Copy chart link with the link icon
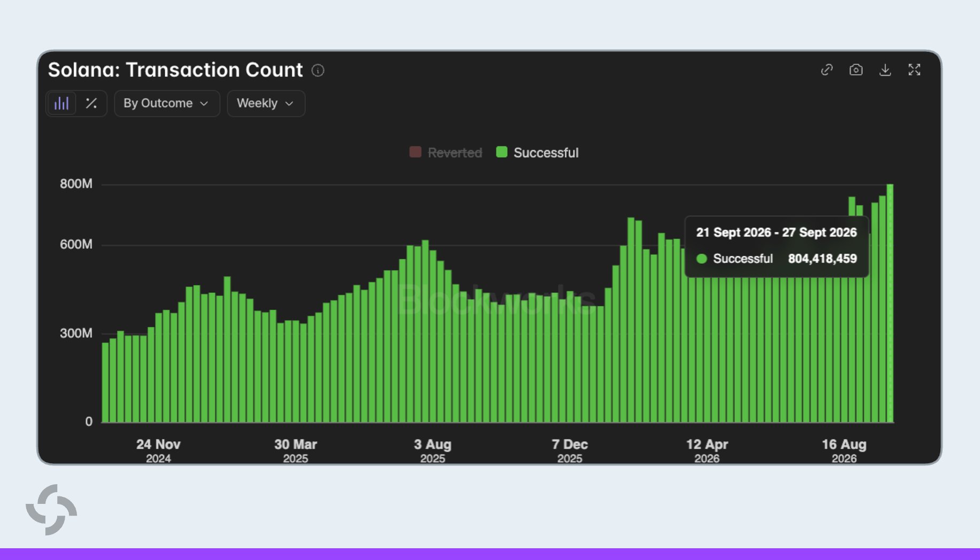The image size is (980, 560). [827, 70]
